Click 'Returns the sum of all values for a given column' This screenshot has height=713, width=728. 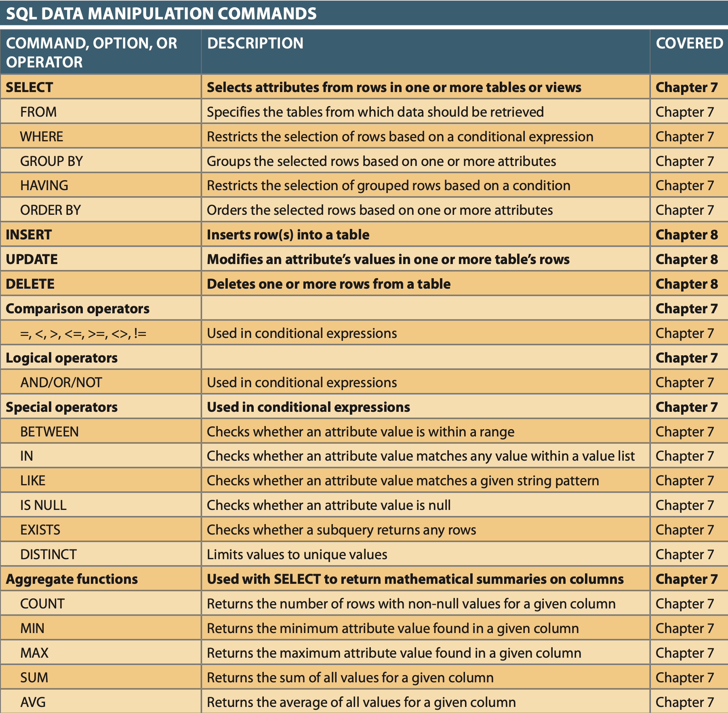point(350,677)
